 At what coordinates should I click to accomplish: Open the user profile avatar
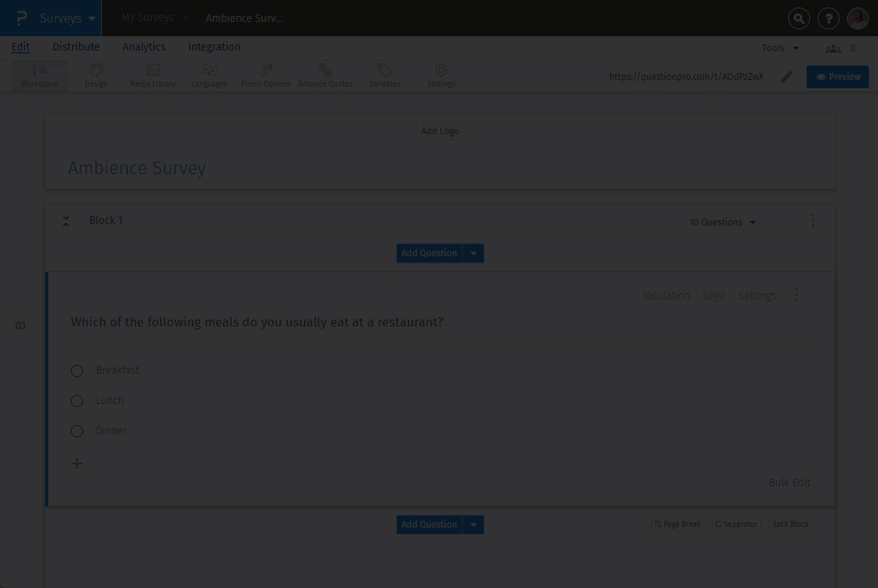pos(858,18)
